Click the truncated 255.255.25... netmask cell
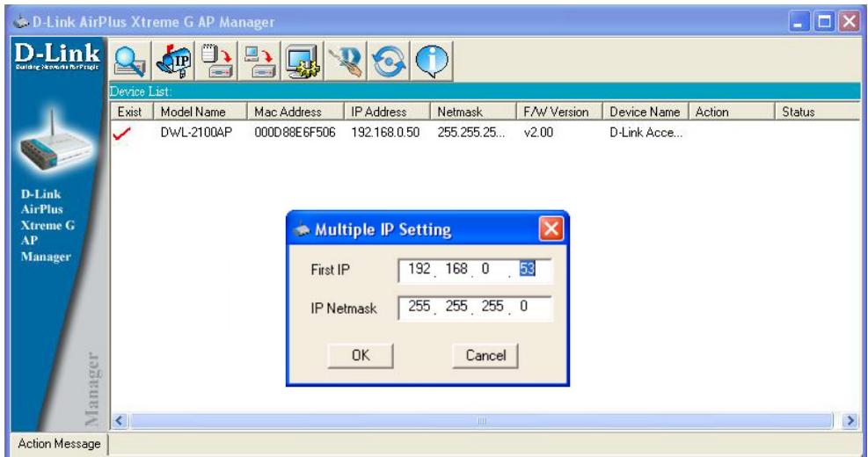The width and height of the screenshot is (868, 457). 470,133
